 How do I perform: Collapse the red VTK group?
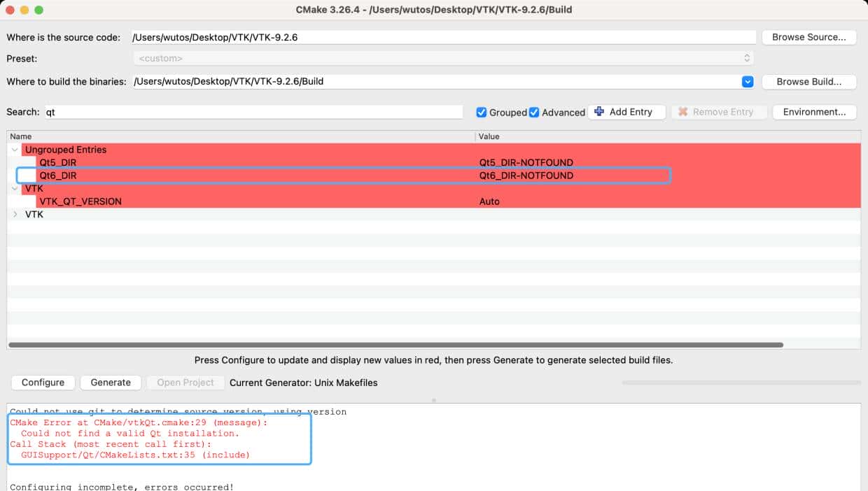[x=15, y=188]
